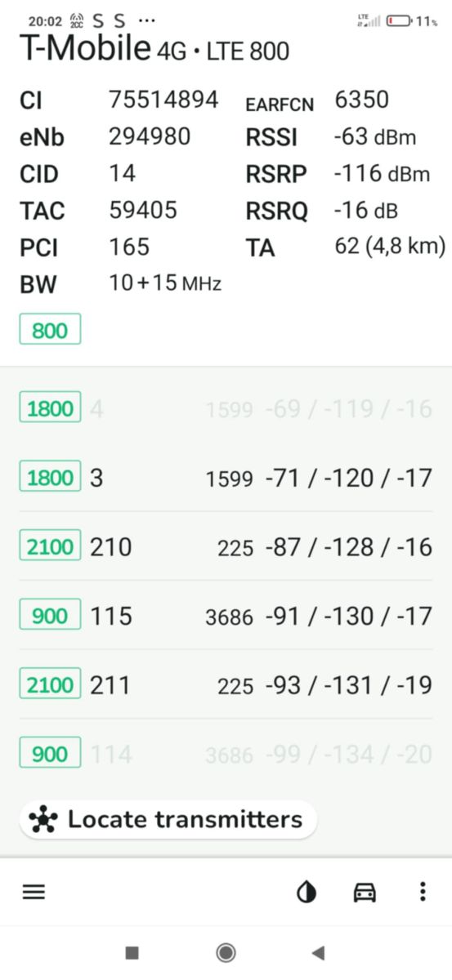Screen dimensions: 452x980
Task: Tap the Android back navigation button
Action: point(319,952)
